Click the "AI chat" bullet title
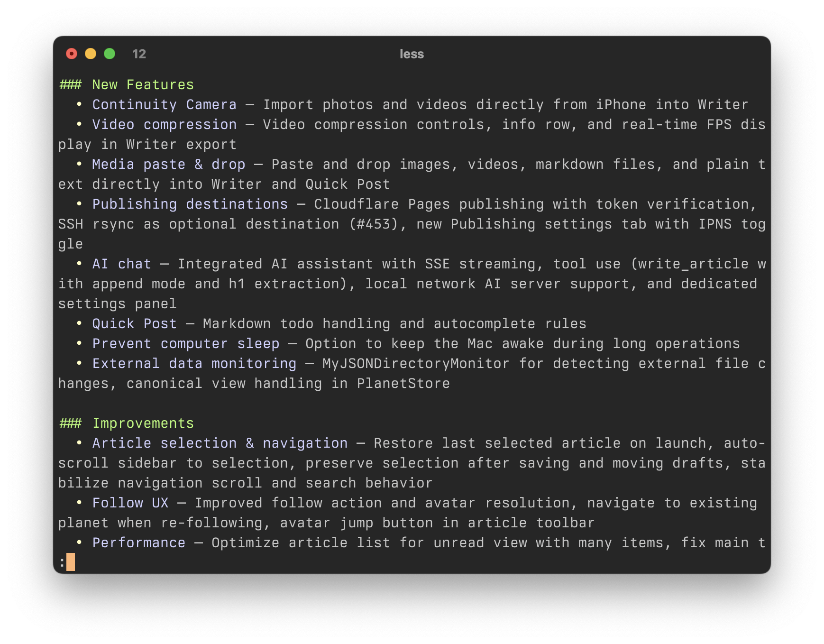The image size is (824, 644). (x=121, y=264)
